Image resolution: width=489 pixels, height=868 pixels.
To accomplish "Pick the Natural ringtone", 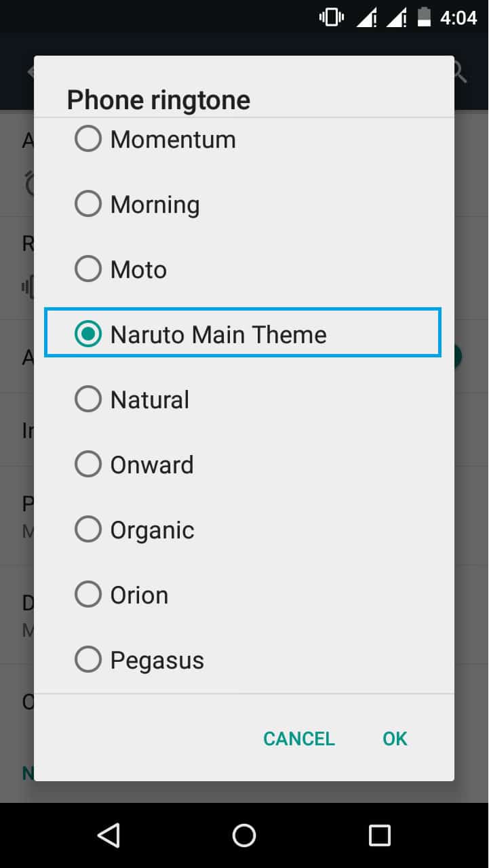I will click(x=243, y=399).
